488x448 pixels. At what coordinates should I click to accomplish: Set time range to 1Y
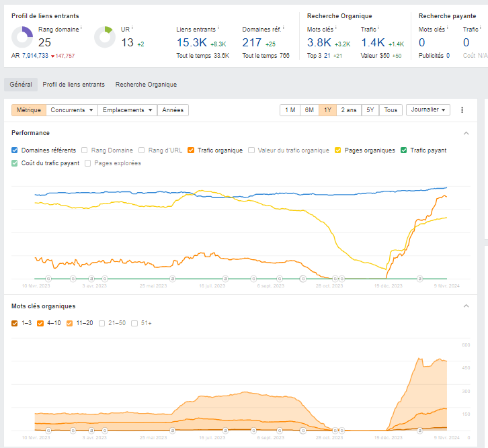coord(328,110)
